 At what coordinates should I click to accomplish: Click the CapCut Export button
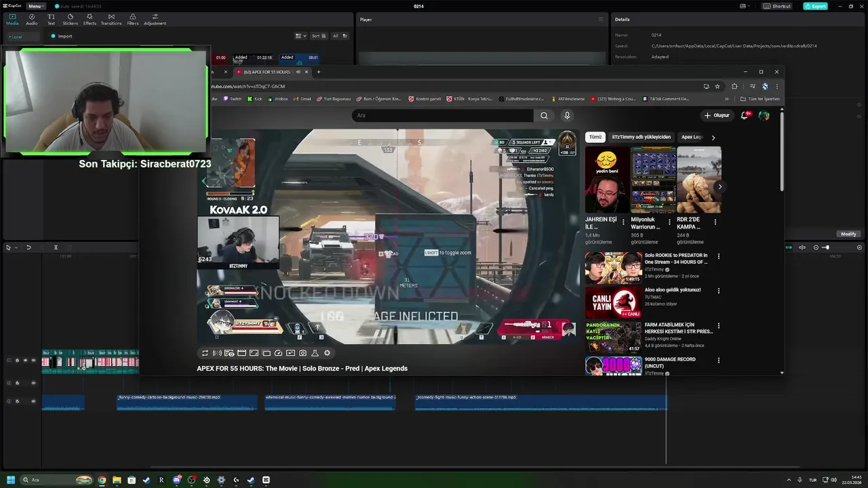click(x=815, y=6)
